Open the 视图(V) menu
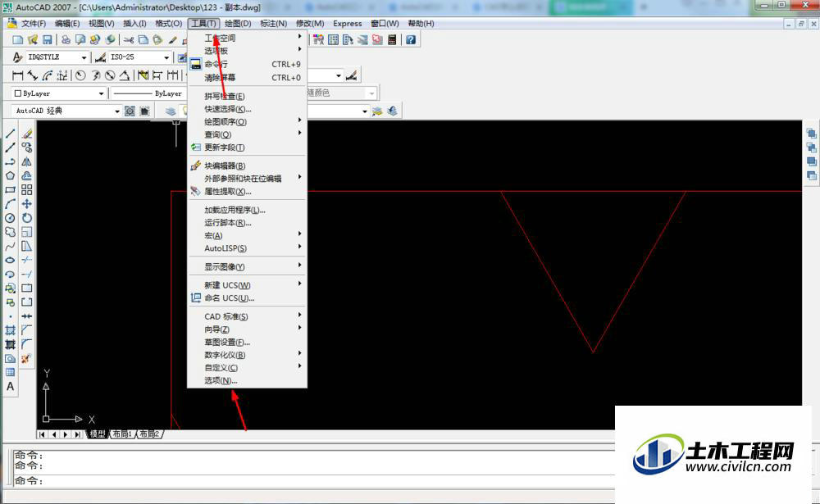The width and height of the screenshot is (820, 504). click(x=101, y=24)
